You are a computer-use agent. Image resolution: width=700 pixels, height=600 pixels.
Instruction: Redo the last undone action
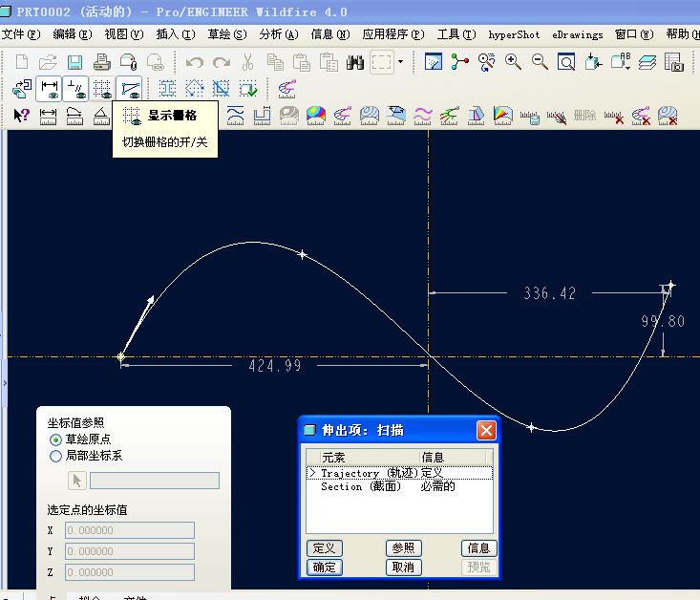click(222, 62)
